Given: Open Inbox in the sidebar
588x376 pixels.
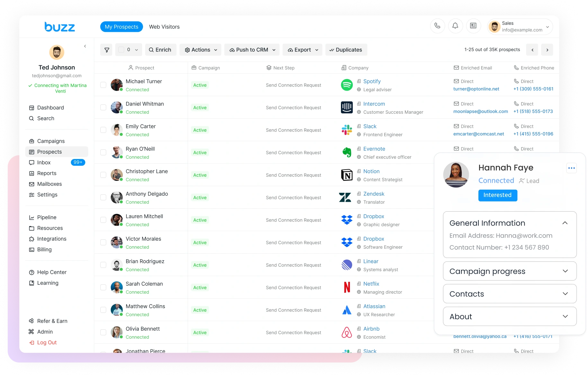Looking at the screenshot, I should point(44,163).
